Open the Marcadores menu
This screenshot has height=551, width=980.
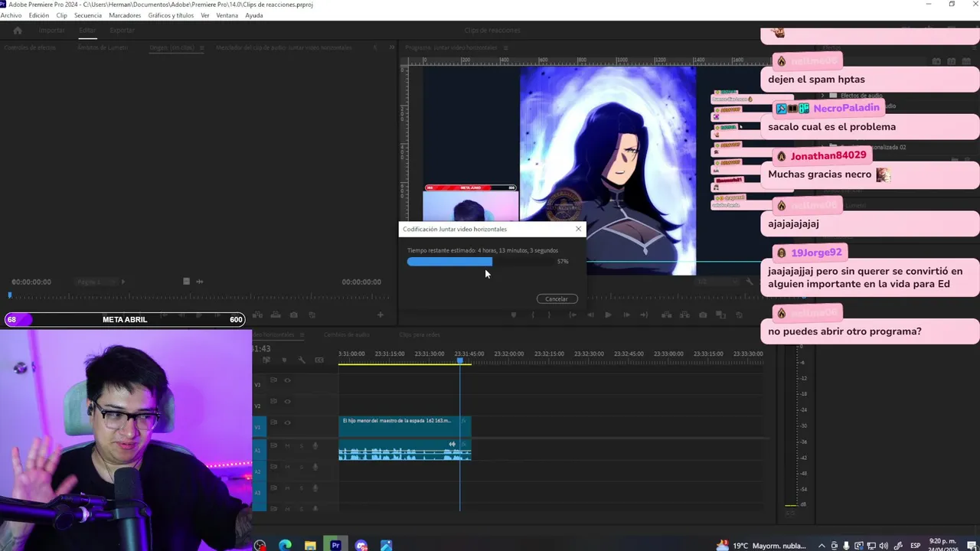pyautogui.click(x=125, y=15)
